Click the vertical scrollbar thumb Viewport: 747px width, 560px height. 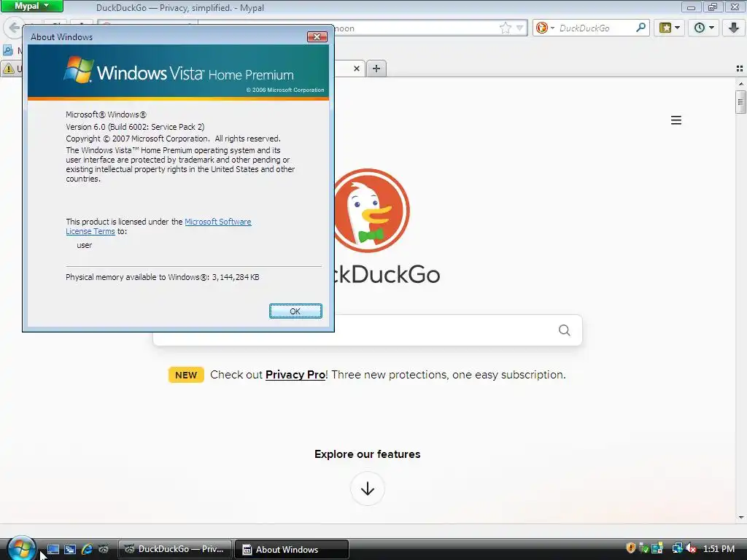click(x=740, y=102)
